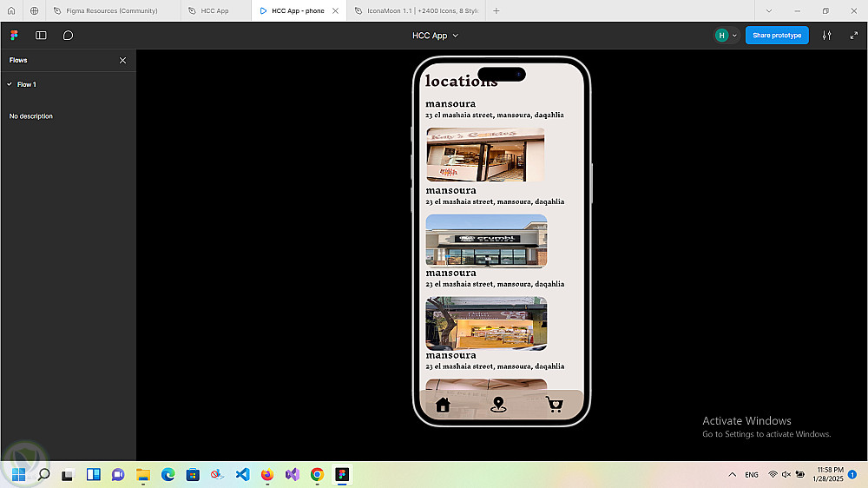Open Task View on taskbar
Image resolution: width=868 pixels, height=488 pixels.
point(68,475)
